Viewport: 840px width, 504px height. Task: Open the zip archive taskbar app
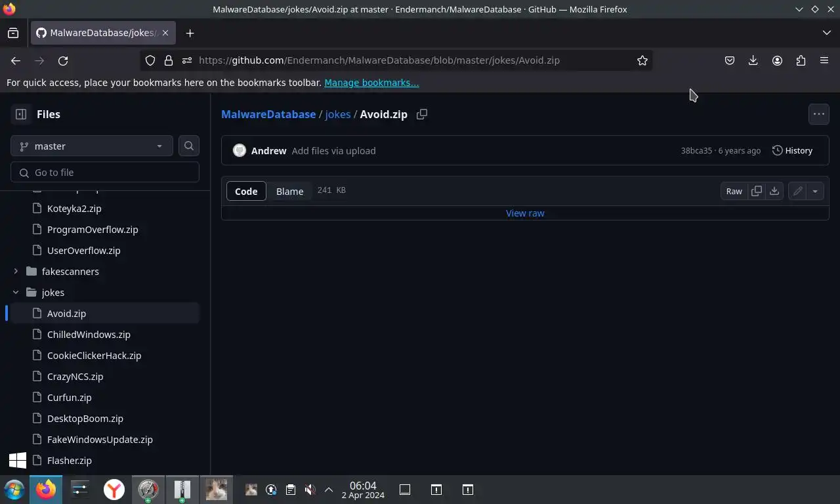pos(182,490)
